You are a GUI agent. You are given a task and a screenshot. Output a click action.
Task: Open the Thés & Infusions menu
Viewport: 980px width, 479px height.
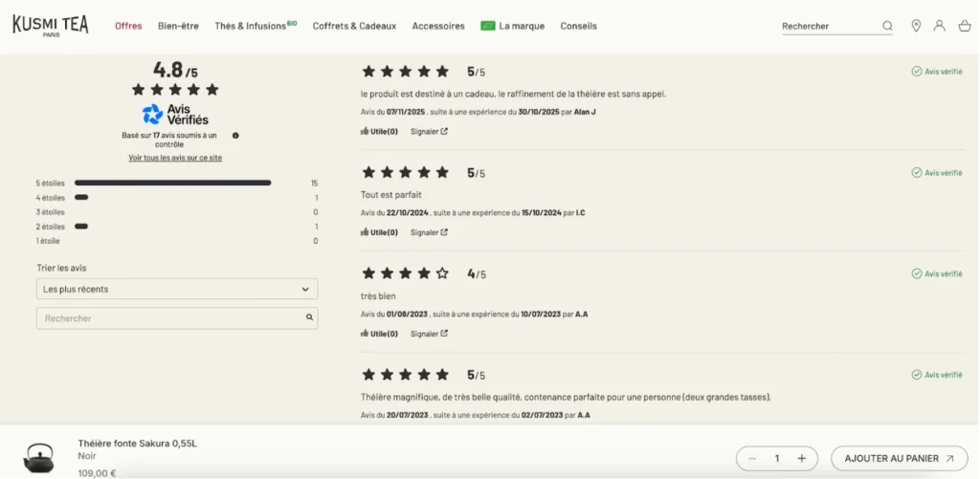click(x=256, y=26)
